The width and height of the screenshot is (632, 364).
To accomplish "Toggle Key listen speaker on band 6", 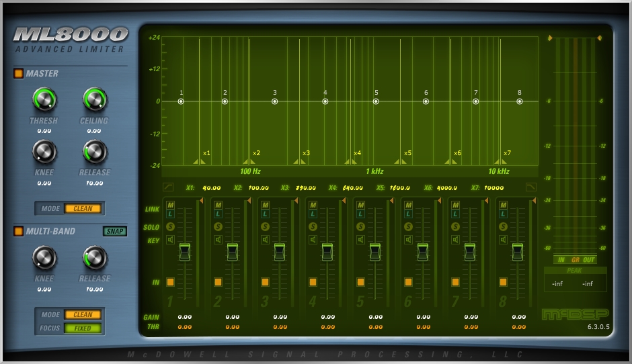I will tap(408, 240).
